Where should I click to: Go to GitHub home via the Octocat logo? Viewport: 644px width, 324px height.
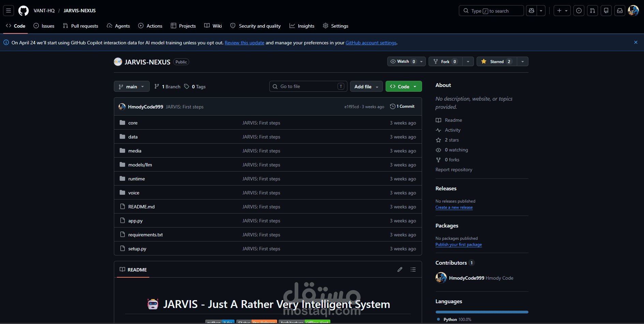24,11
